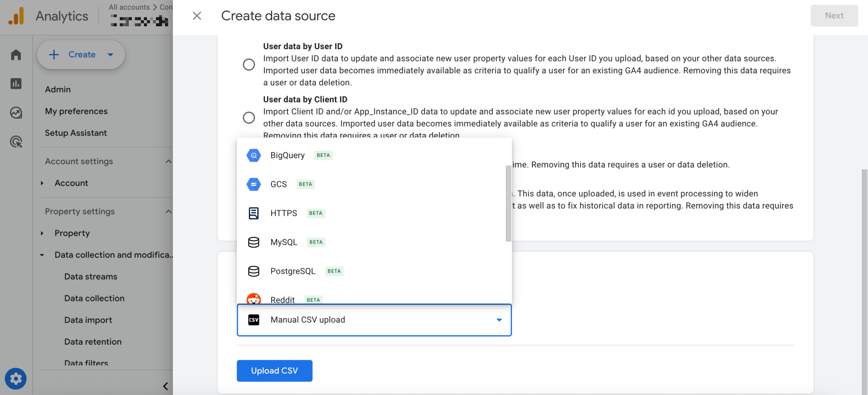The width and height of the screenshot is (868, 395).
Task: Open Data streams settings
Action: point(91,277)
